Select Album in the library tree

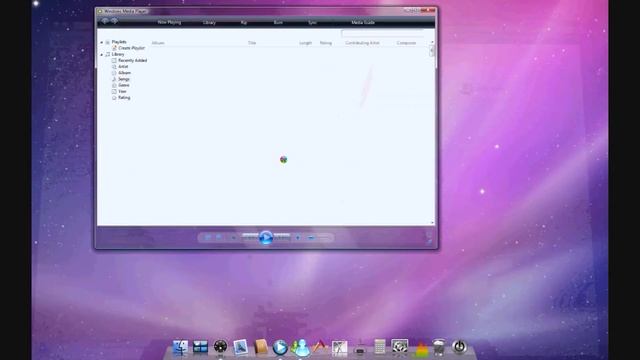[124, 73]
